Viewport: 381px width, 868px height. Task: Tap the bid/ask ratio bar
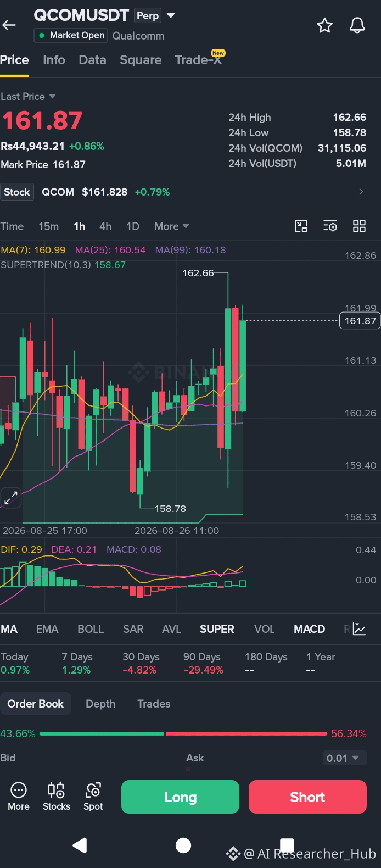(183, 733)
